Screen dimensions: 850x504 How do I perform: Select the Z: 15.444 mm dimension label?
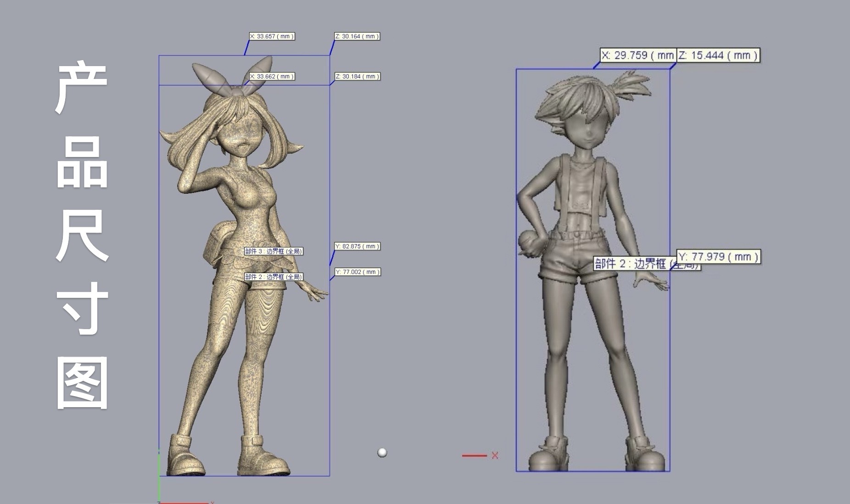tap(718, 56)
